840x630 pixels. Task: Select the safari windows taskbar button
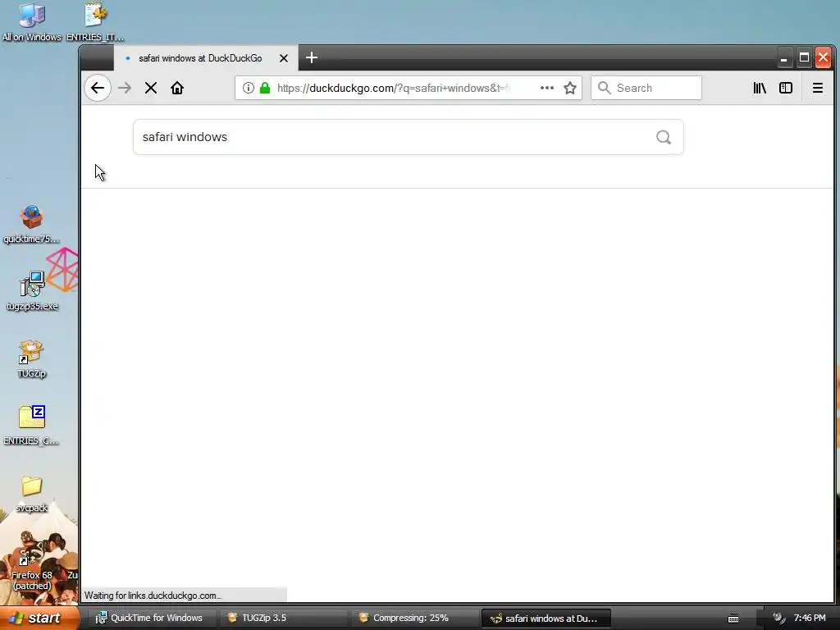[x=546, y=619]
